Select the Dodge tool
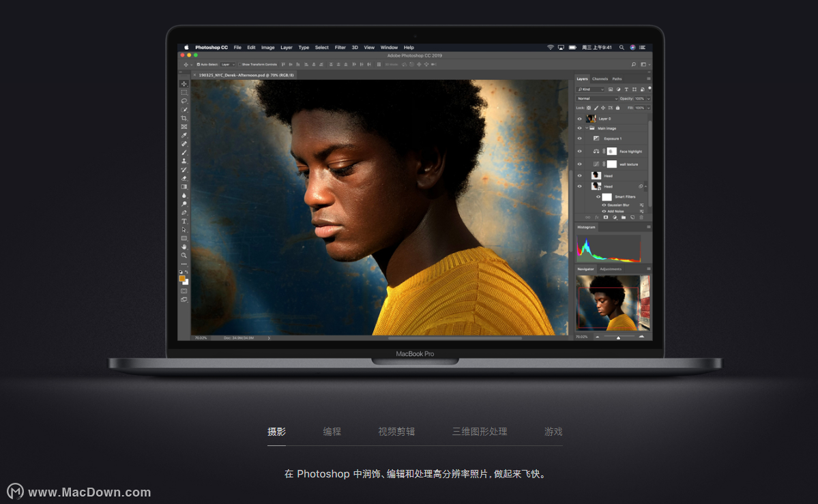Screen dimensions: 818x504 click(184, 204)
